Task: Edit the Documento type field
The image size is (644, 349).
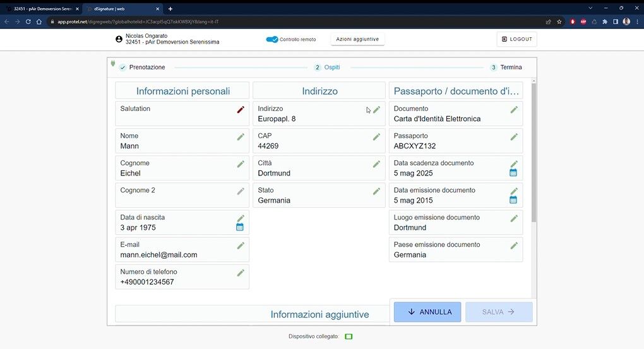Action: point(514,110)
